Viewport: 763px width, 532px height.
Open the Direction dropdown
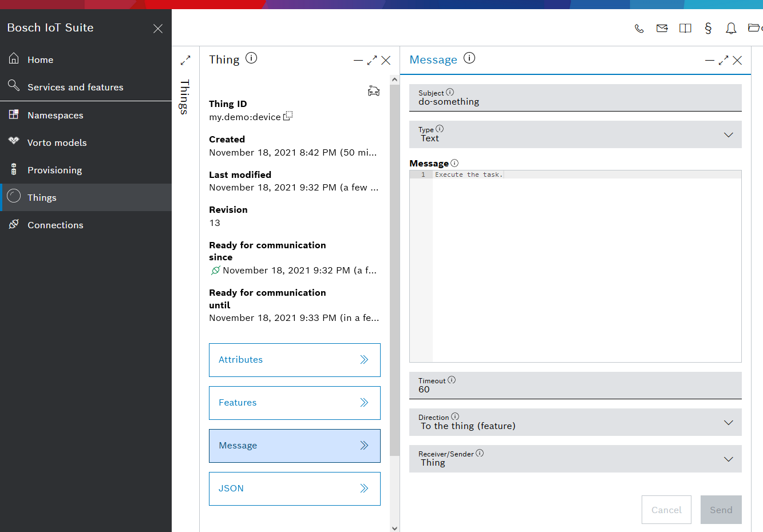(575, 422)
